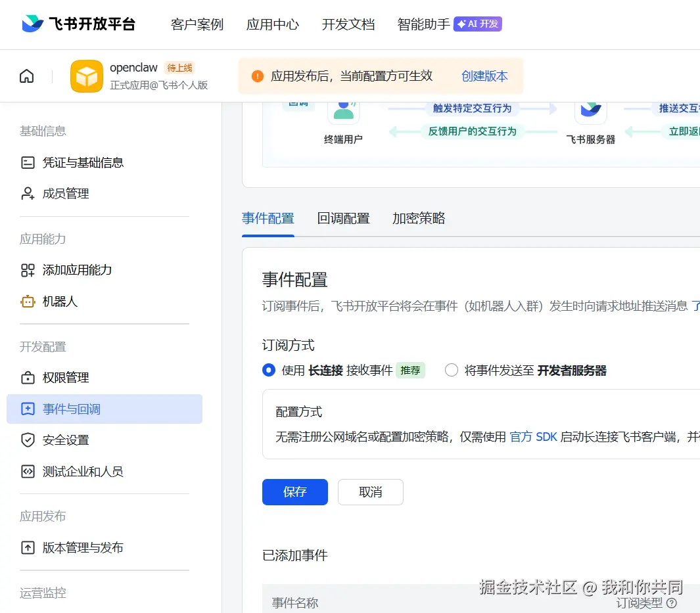Open 开发文档 in the top menu

coord(348,24)
